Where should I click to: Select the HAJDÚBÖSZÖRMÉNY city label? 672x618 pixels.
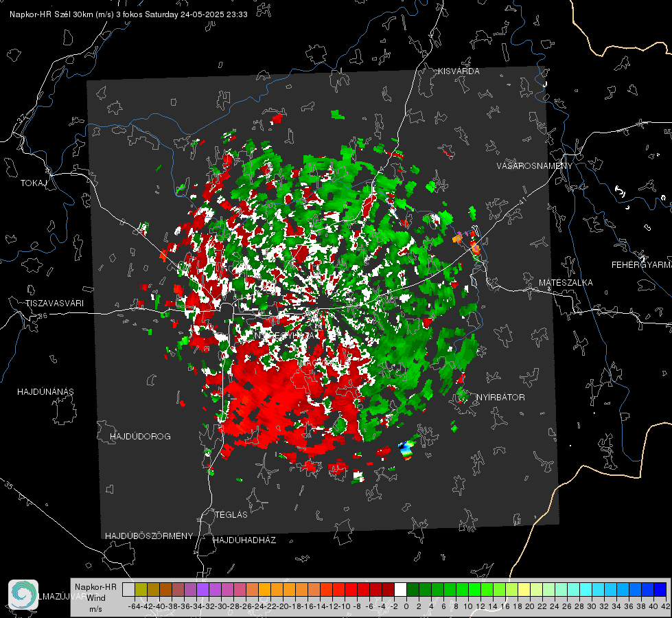coord(149,536)
